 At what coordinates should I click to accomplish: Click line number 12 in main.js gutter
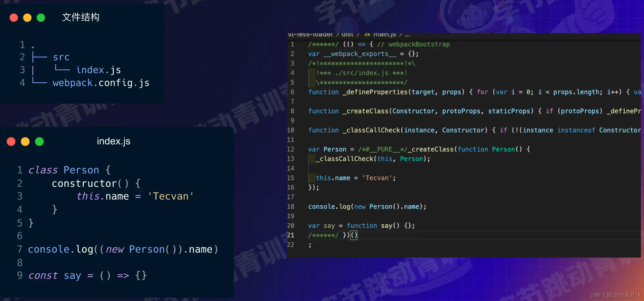click(x=291, y=149)
